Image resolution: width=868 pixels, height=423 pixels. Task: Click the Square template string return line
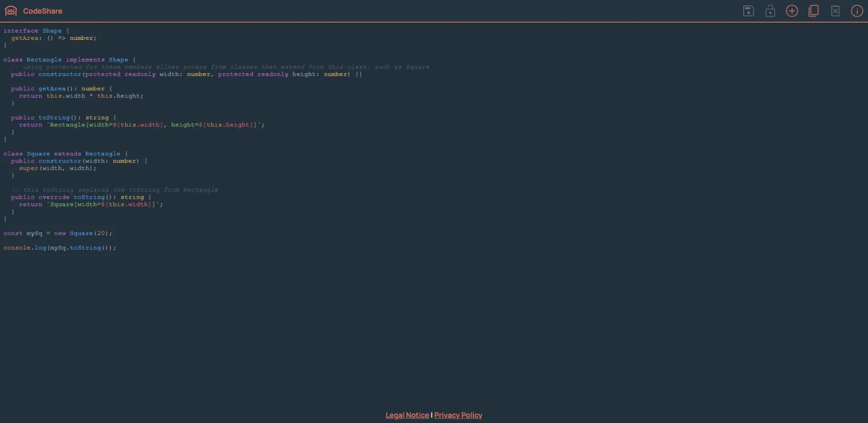click(x=91, y=204)
